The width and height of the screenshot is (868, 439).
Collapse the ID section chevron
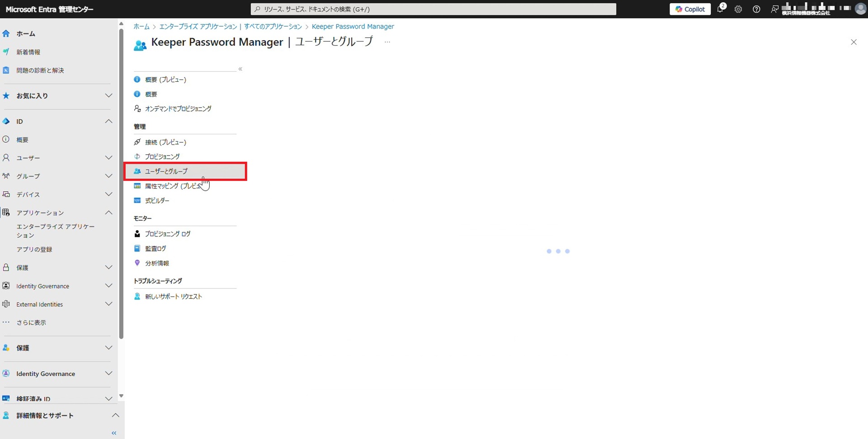(x=108, y=121)
